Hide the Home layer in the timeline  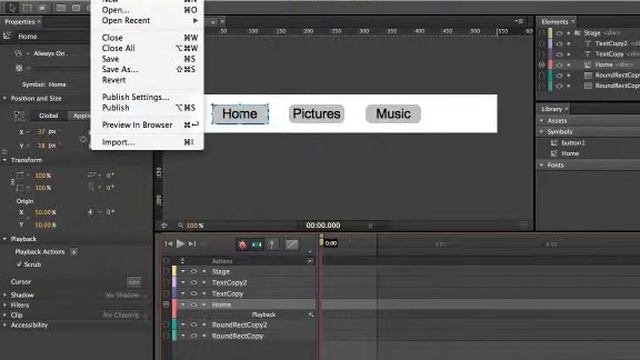click(x=193, y=304)
